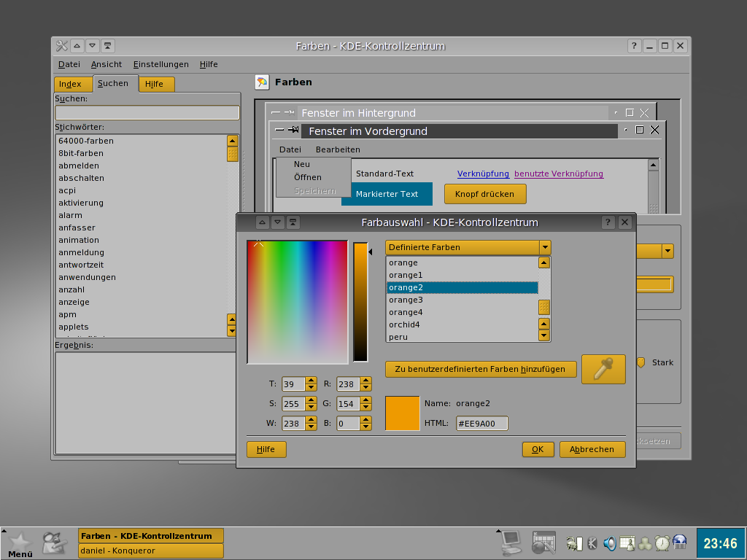Click the computer monitor icon in the panel

point(511,542)
